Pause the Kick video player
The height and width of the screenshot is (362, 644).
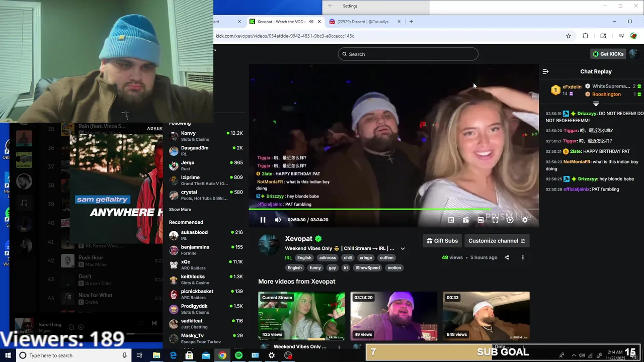point(263,220)
